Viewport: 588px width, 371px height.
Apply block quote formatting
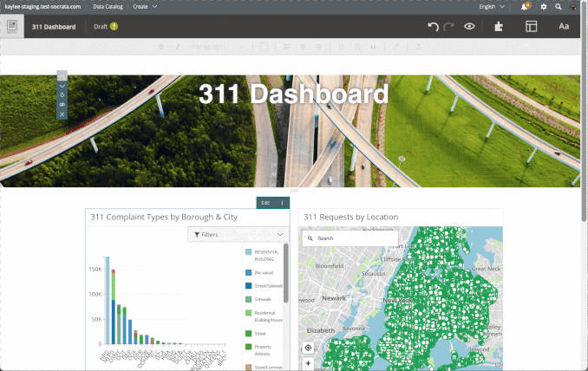tap(373, 47)
